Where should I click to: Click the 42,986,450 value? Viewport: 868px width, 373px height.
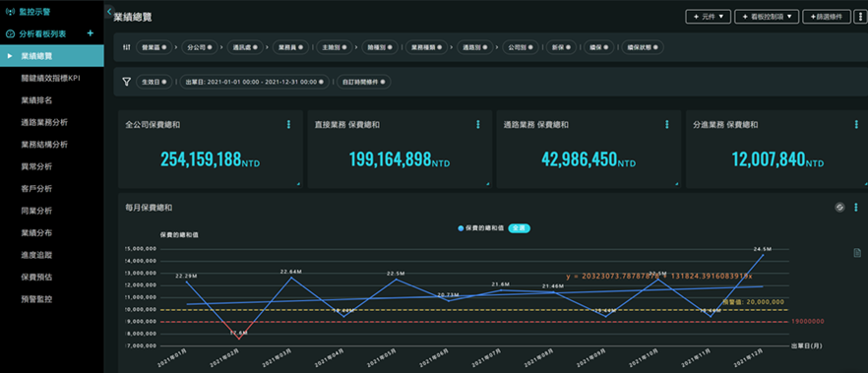579,159
